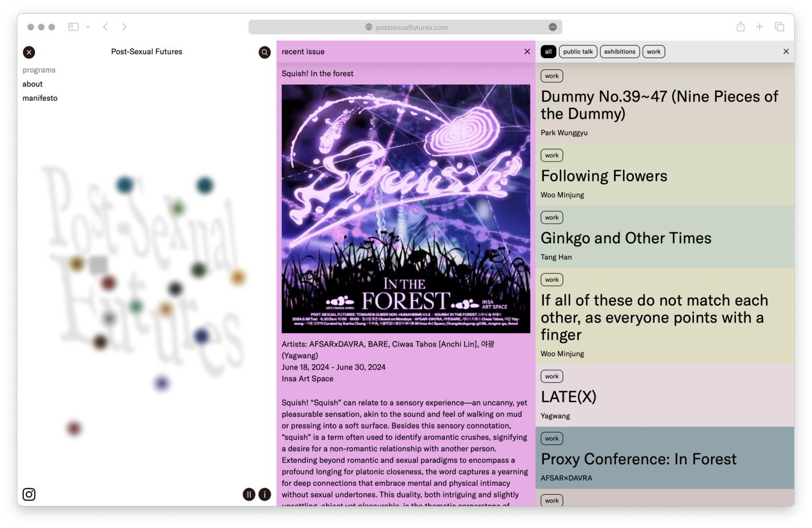
Task: Open the Instagram link icon
Action: (x=29, y=494)
